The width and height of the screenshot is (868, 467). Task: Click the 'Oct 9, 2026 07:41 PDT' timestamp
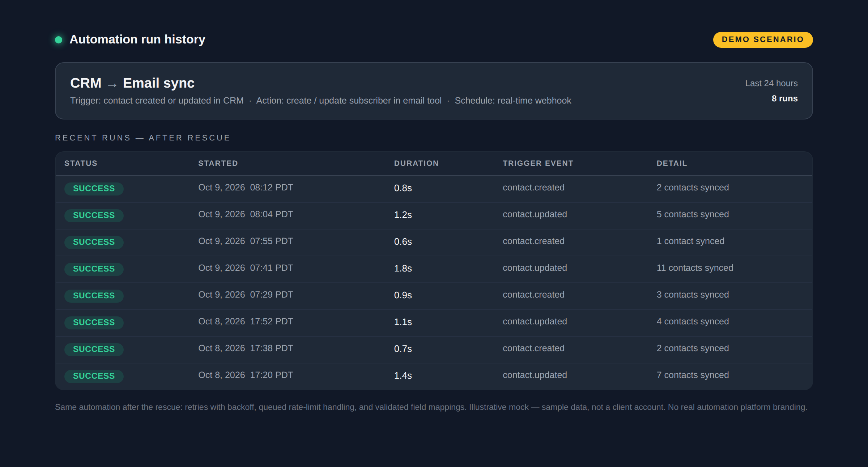point(246,268)
